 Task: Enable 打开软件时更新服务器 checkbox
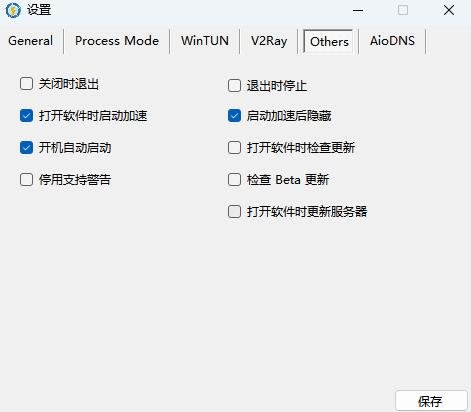tap(234, 212)
